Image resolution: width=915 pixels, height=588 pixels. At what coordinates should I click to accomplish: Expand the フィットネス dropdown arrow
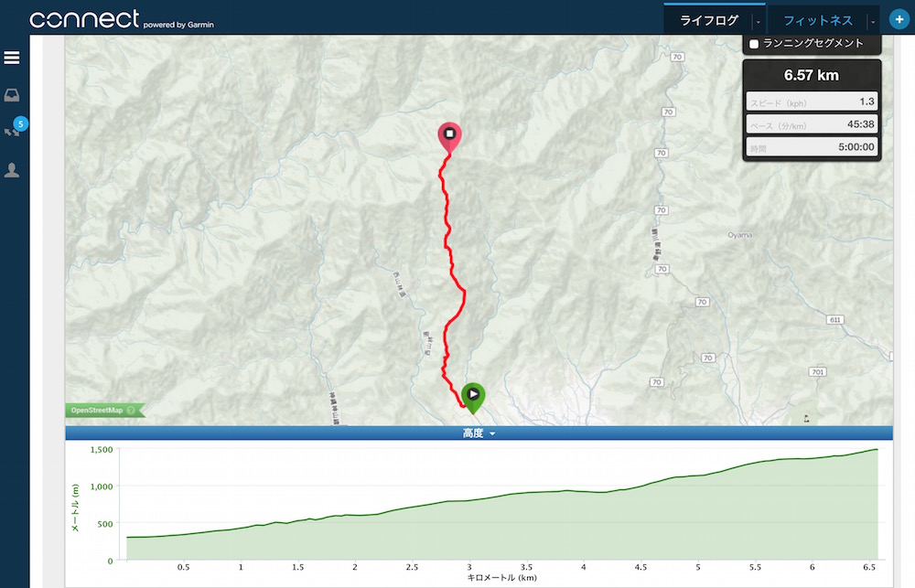point(873,22)
